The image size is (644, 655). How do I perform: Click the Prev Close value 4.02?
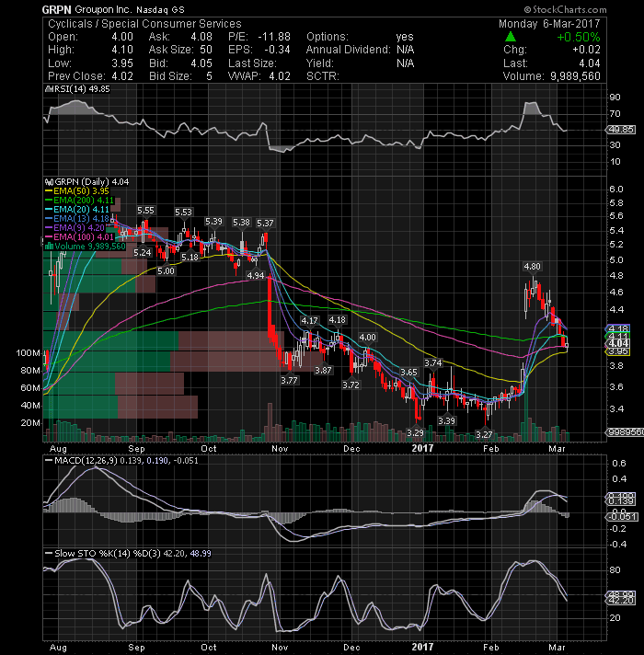tap(122, 76)
